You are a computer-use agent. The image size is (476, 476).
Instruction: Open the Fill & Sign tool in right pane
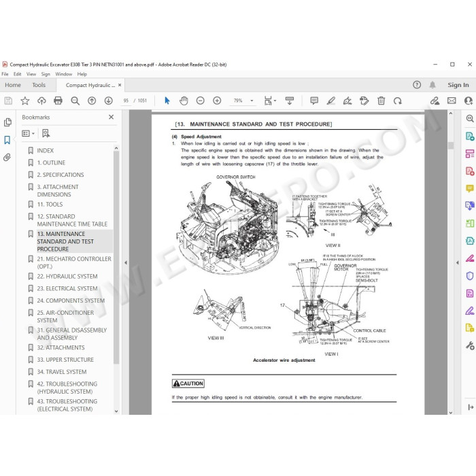(470, 311)
